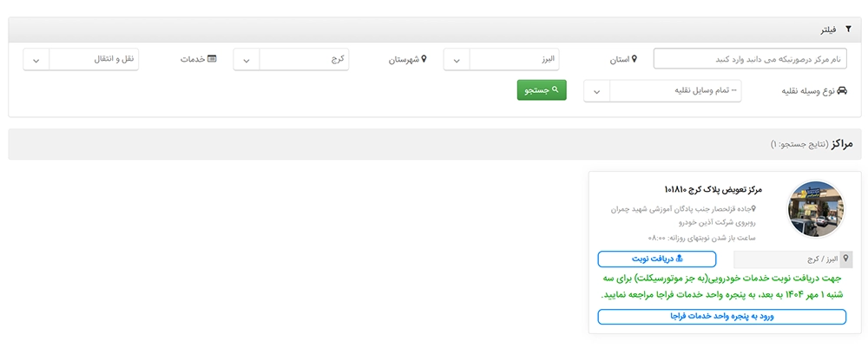Click the green appointment notice text
This screenshot has width=868, height=348.
(x=722, y=287)
